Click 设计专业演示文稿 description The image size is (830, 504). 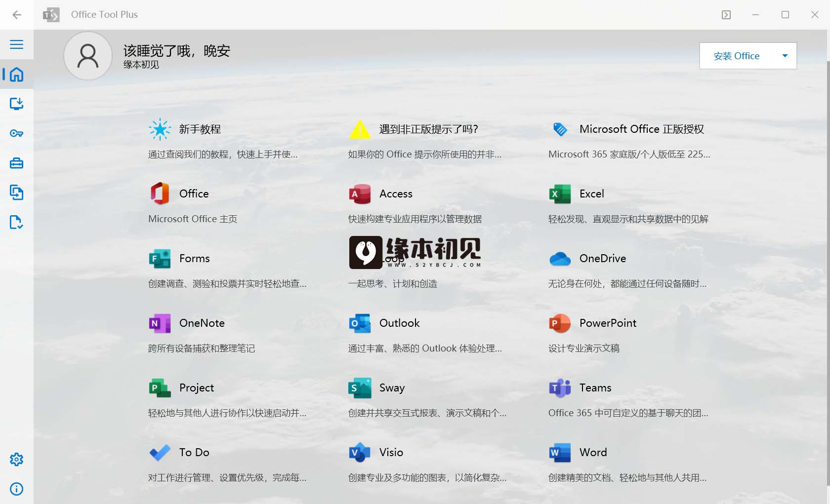pos(584,349)
